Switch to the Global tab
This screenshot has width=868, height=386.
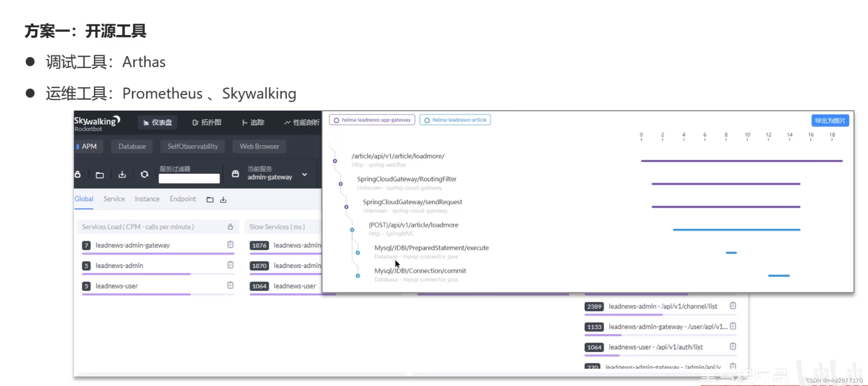tap(84, 199)
